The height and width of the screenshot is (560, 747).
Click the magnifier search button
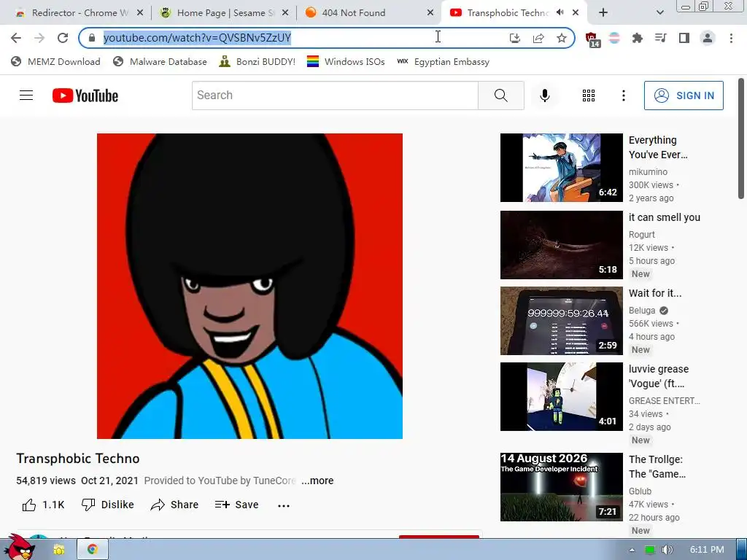coord(500,96)
